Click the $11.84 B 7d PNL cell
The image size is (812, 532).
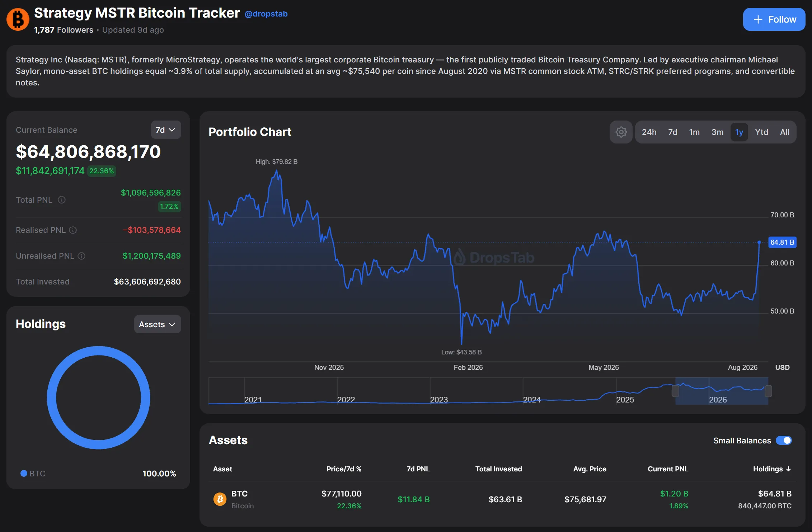point(414,499)
